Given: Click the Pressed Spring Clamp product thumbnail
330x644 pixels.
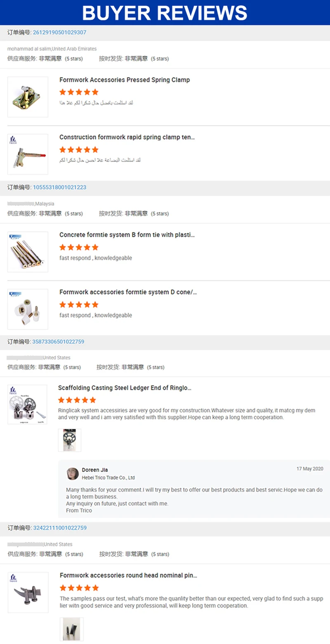Looking at the screenshot, I should (x=28, y=97).
